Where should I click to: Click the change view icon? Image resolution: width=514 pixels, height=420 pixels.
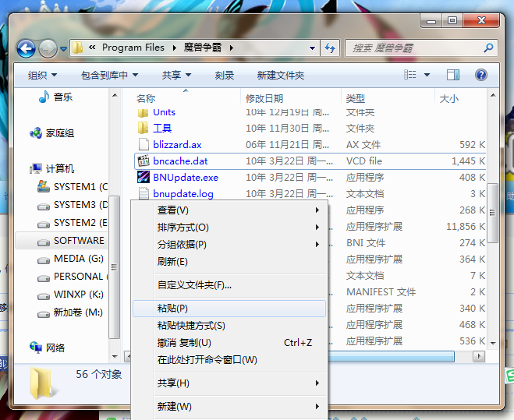(409, 75)
